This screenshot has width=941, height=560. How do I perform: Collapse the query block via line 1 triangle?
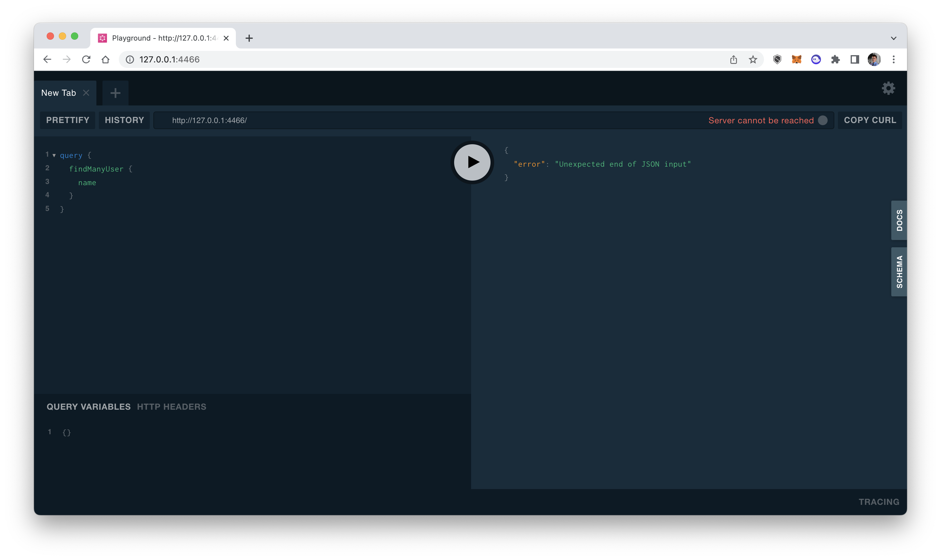[x=55, y=155]
